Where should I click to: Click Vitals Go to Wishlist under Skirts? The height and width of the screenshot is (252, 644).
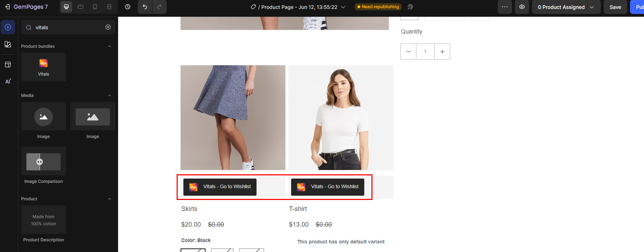point(220,187)
